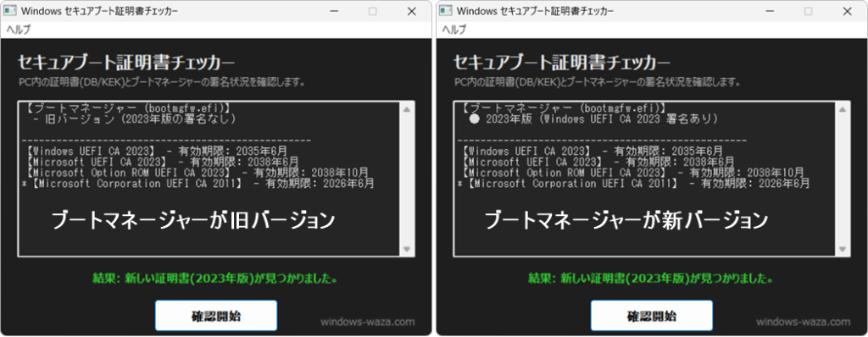Click Microsoft Option ROM UEFI CA 2023 row in the right window
This screenshot has width=868, height=337.
[x=632, y=172]
